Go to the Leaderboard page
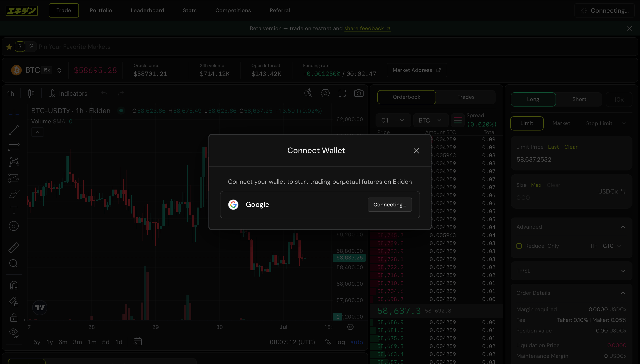This screenshot has width=640, height=364. coord(147,10)
